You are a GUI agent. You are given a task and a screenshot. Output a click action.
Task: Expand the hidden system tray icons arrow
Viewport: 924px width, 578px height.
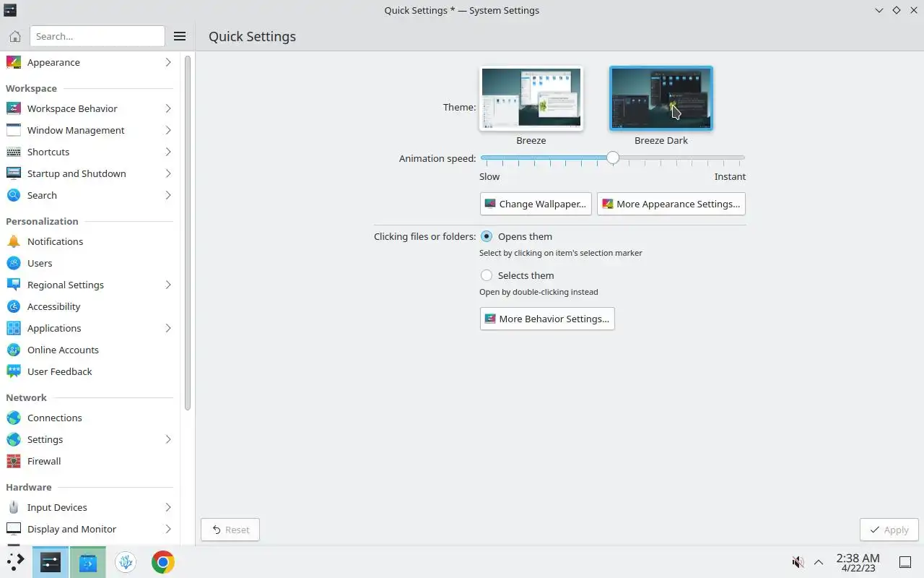pos(819,562)
